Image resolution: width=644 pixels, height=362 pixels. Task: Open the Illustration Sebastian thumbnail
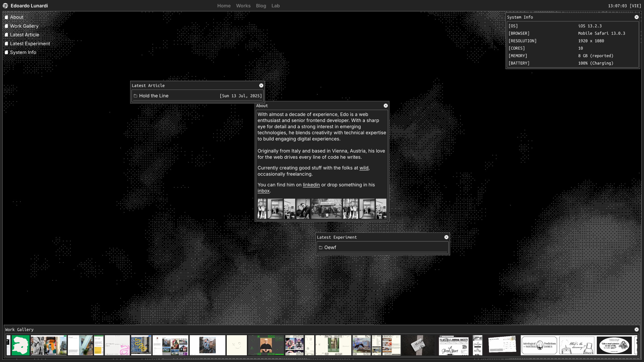(x=294, y=345)
